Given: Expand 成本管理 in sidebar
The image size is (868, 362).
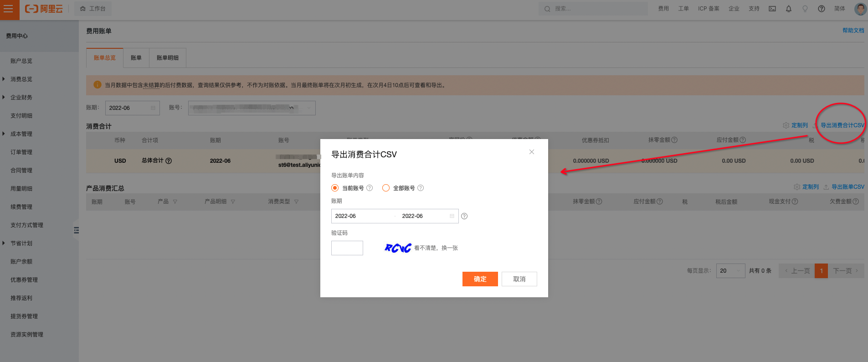Looking at the screenshot, I should click(21, 134).
